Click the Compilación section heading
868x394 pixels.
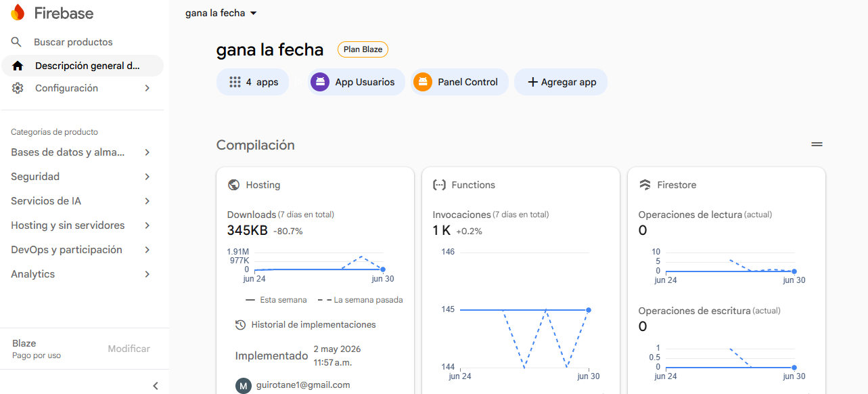(256, 145)
